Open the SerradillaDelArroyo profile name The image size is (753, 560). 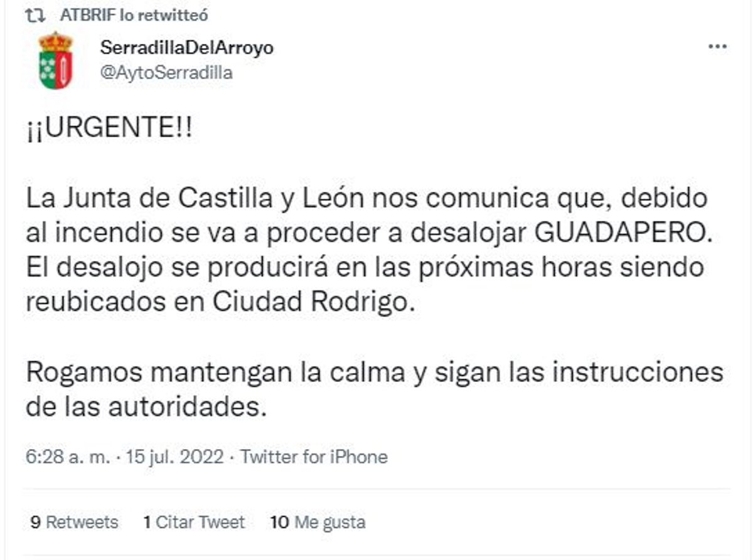186,48
